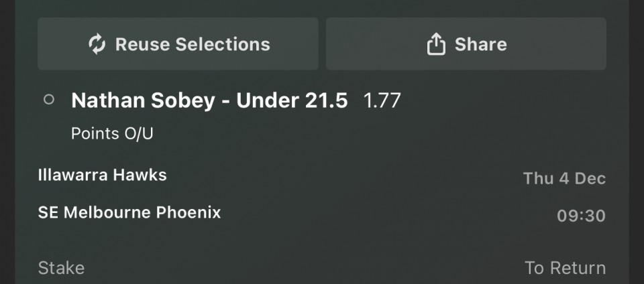Screen dimensions: 644x284
Task: Click the open circle bet status icon
Action: pyautogui.click(x=48, y=100)
